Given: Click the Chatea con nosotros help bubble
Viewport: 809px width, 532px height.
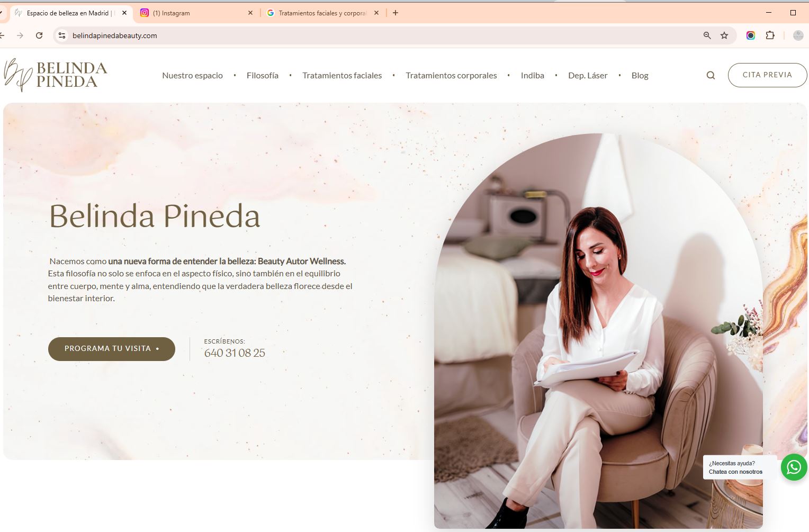Looking at the screenshot, I should [740, 467].
